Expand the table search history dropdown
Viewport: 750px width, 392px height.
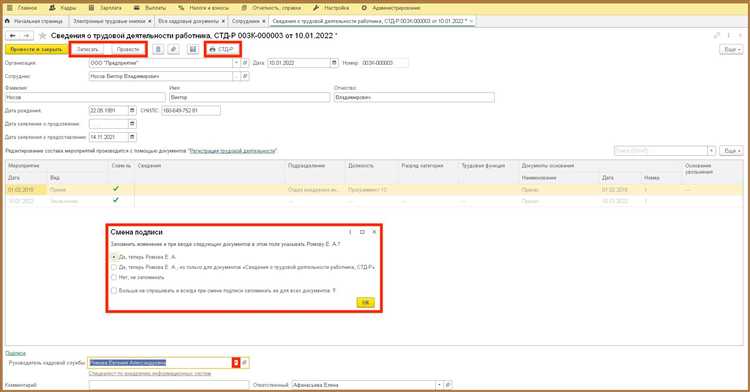(x=711, y=151)
